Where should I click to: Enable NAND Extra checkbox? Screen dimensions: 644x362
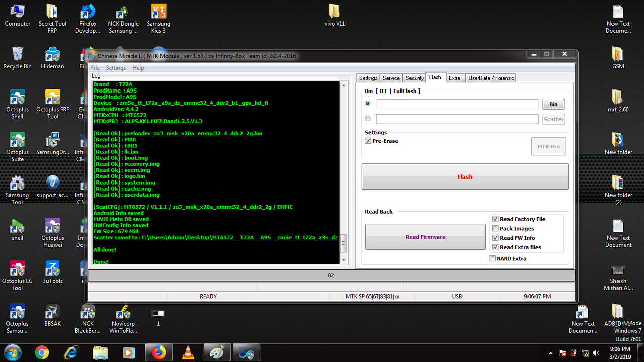tap(493, 258)
